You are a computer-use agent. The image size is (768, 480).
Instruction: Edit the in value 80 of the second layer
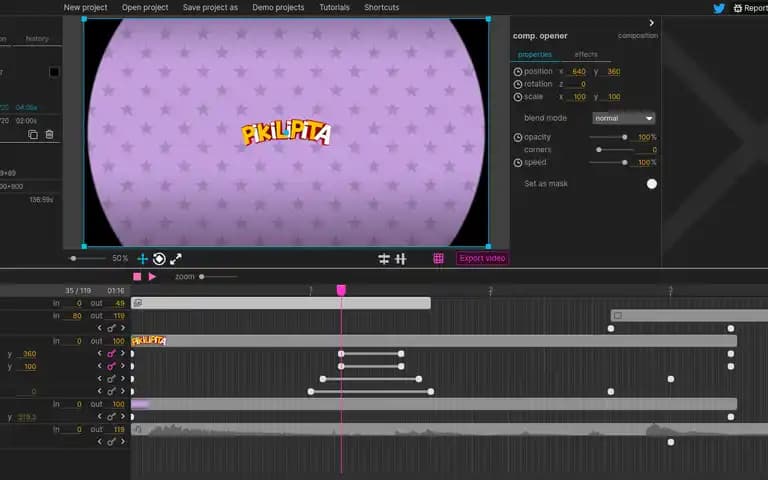click(x=76, y=316)
